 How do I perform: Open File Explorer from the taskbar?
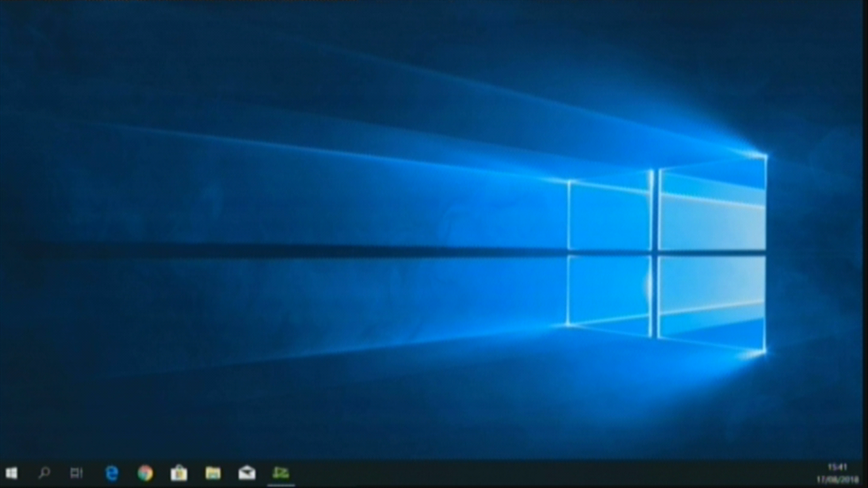213,473
